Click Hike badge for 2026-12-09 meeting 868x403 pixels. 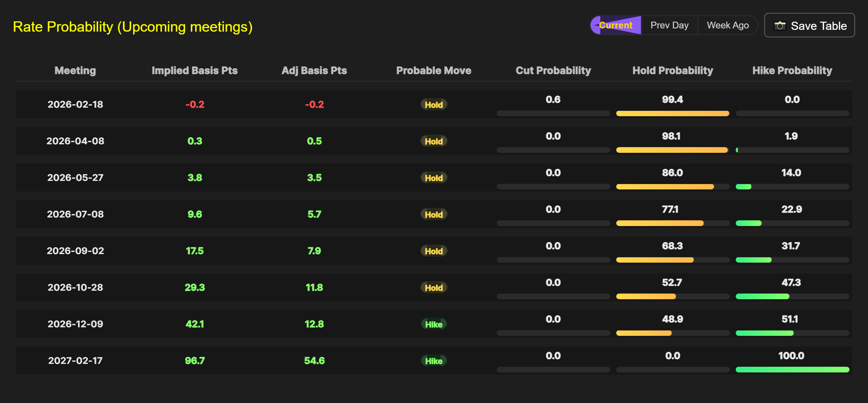pos(434,324)
